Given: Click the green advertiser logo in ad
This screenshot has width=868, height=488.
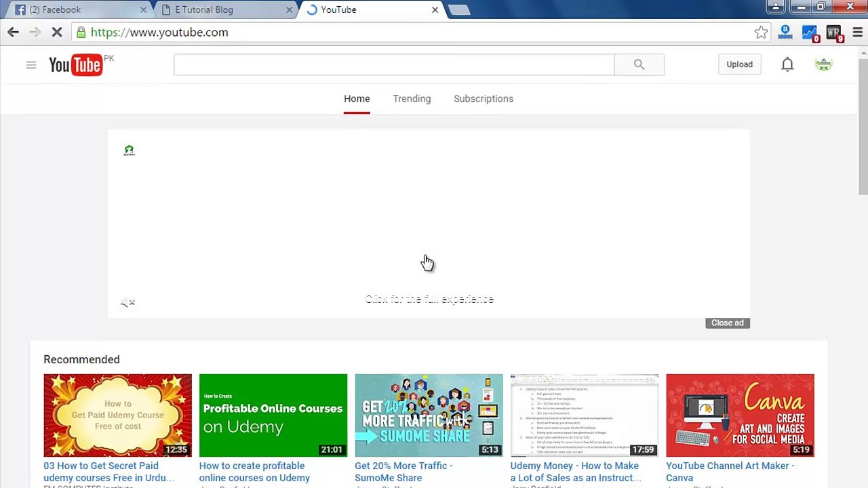Looking at the screenshot, I should tap(129, 150).
